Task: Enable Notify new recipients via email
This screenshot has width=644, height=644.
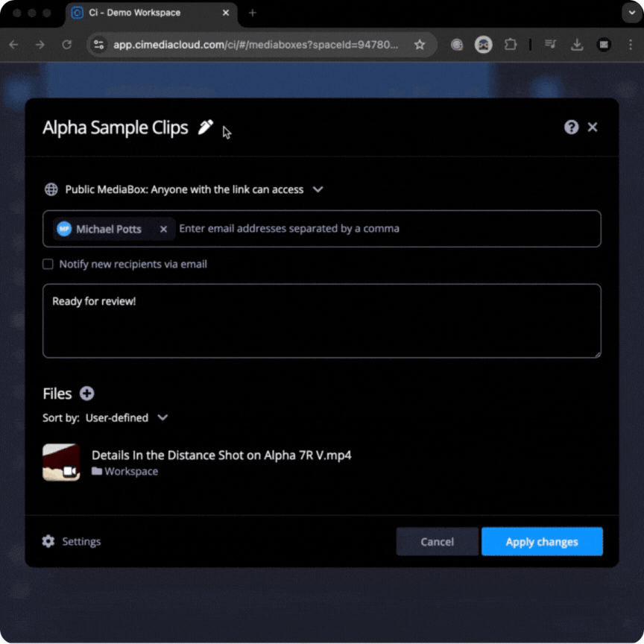Action: click(x=48, y=264)
